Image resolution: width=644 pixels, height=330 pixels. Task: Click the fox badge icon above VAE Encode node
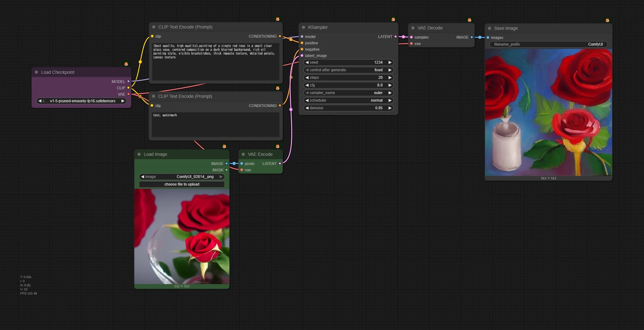coord(277,146)
